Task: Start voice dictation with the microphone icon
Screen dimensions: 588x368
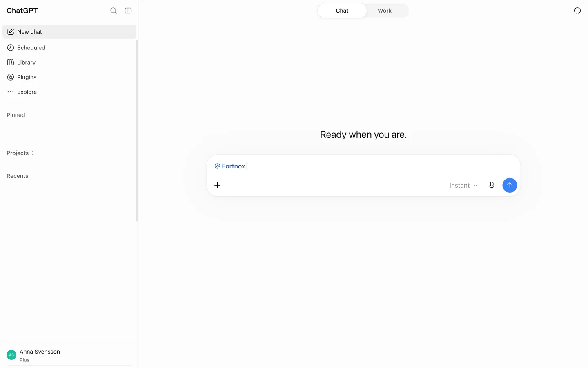Action: tap(492, 185)
